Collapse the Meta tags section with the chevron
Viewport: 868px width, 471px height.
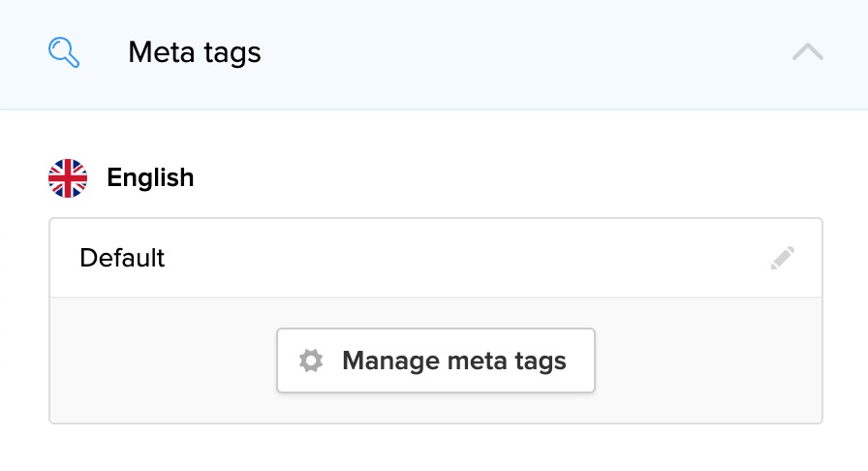(807, 52)
